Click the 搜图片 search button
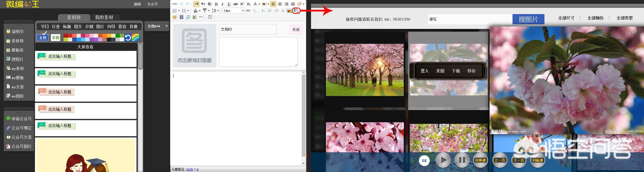Screen dimensions: 644x172 [528, 19]
